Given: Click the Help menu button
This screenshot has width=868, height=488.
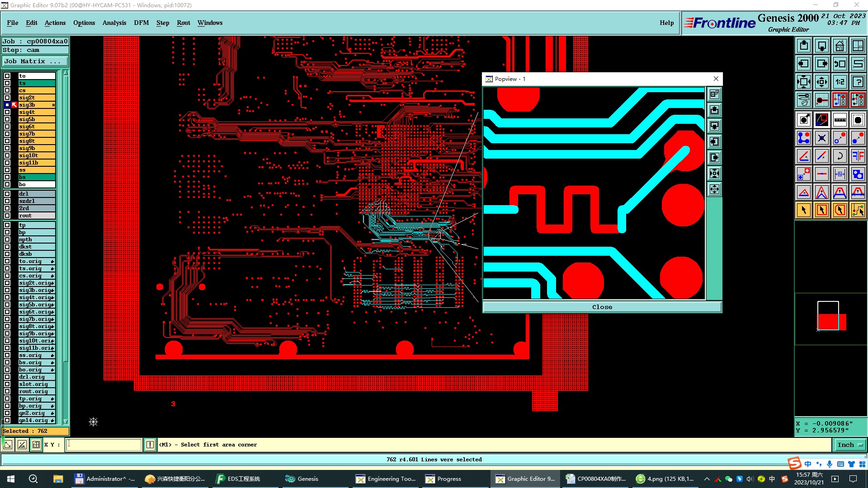Looking at the screenshot, I should pos(666,23).
